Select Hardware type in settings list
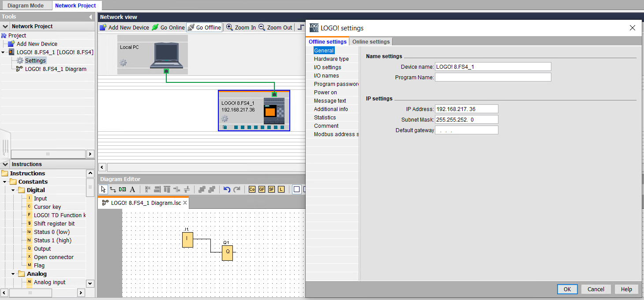 pyautogui.click(x=331, y=59)
